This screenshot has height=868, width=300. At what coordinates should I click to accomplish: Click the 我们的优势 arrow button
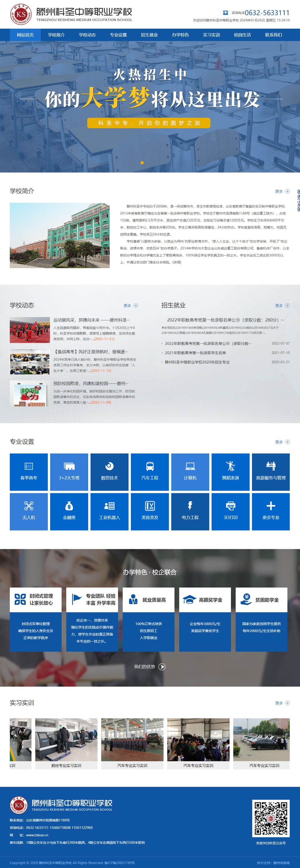point(162,667)
